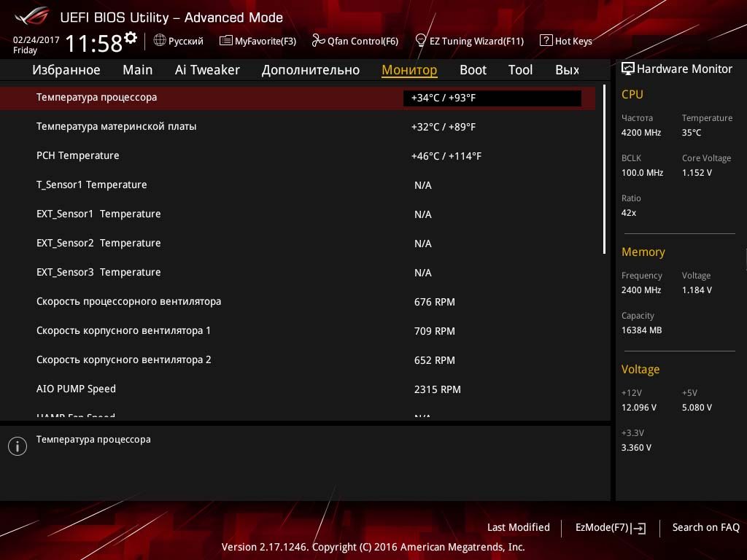Select Скорость процессорного вентилятора row
The image size is (747, 560).
[298, 301]
